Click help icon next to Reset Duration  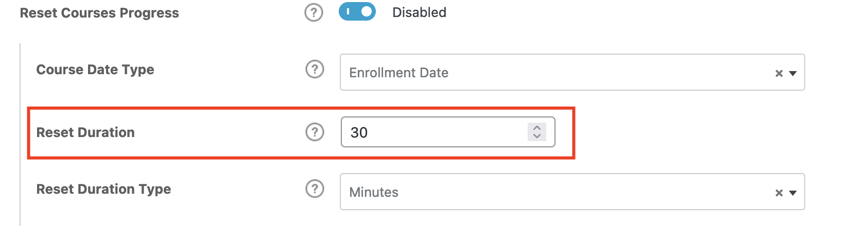315,132
